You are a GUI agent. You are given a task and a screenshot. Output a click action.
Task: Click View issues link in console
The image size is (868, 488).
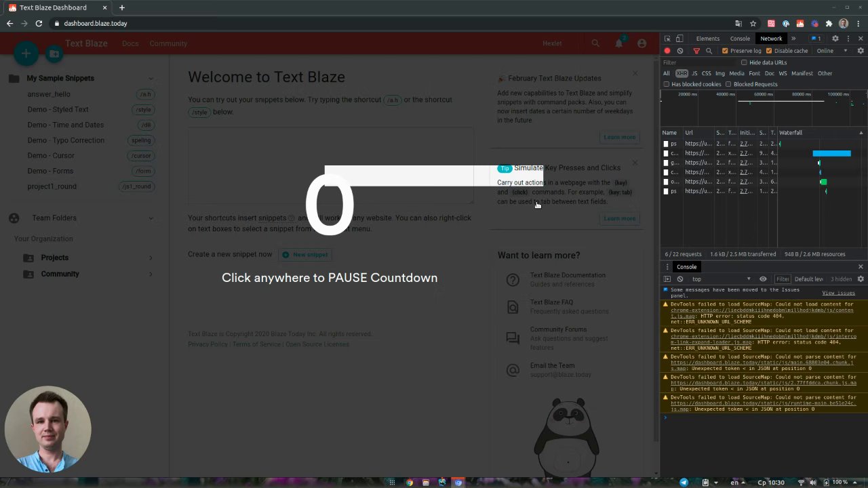pos(838,293)
